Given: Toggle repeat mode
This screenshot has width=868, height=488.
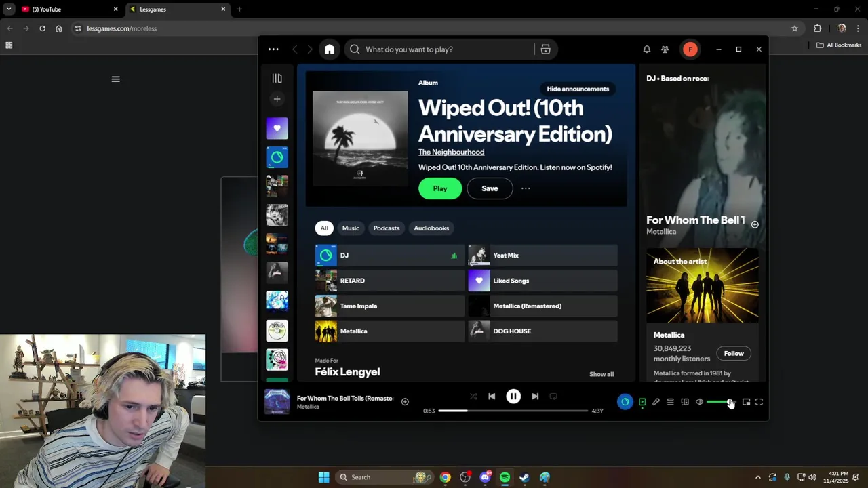Looking at the screenshot, I should click(x=553, y=396).
